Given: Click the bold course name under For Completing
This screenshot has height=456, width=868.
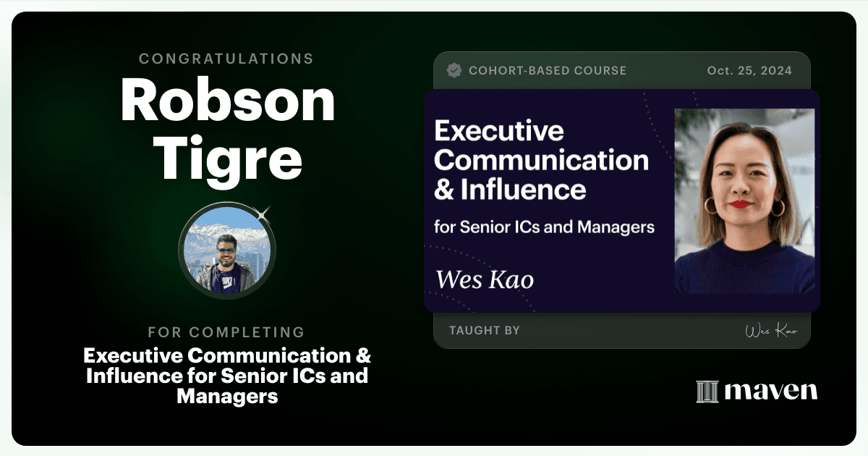Looking at the screenshot, I should pyautogui.click(x=227, y=376).
